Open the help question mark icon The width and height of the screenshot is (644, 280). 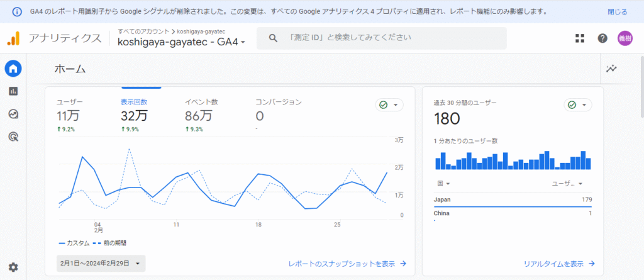[602, 38]
